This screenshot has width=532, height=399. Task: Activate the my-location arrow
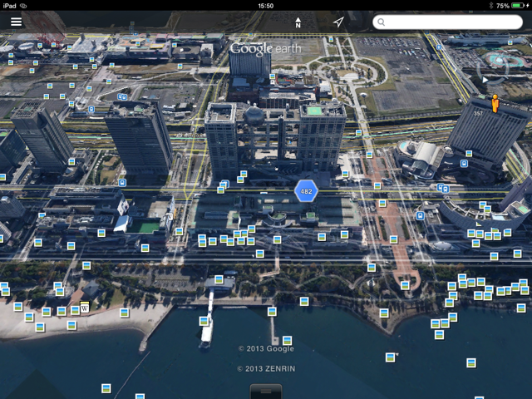338,22
